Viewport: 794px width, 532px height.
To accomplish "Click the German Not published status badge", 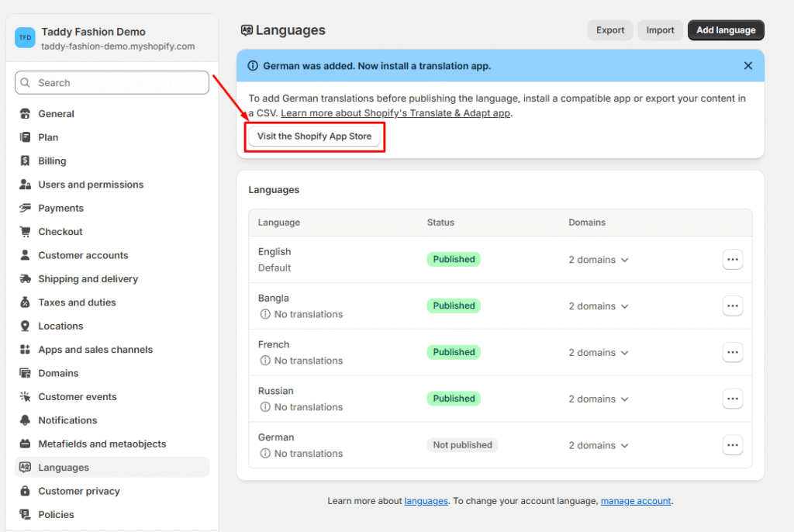I will [x=462, y=445].
